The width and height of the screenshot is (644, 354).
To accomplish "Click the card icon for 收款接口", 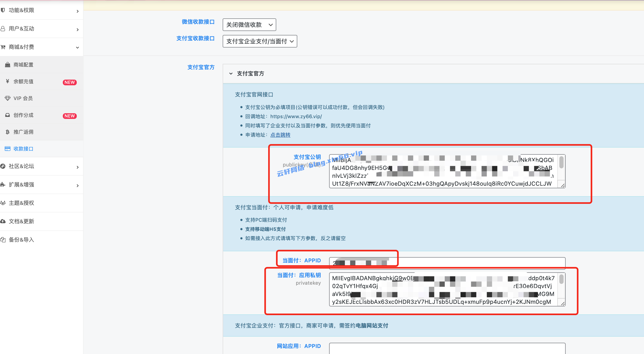I will pyautogui.click(x=8, y=149).
